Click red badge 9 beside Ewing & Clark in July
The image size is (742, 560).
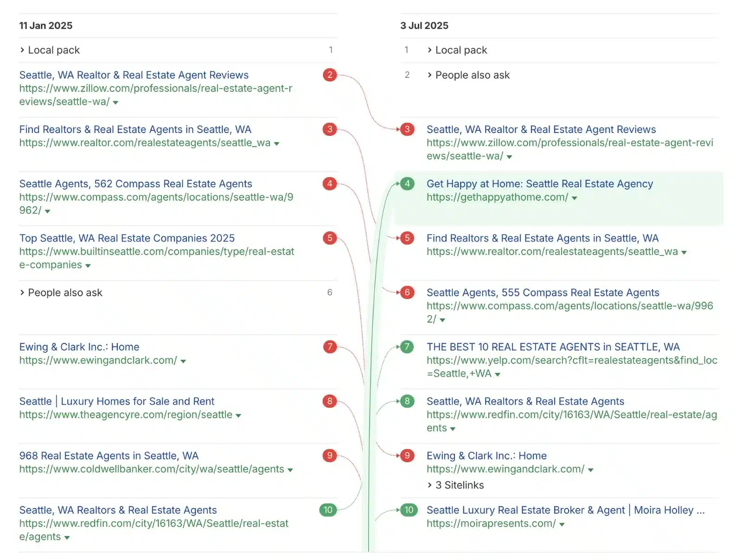pyautogui.click(x=407, y=456)
